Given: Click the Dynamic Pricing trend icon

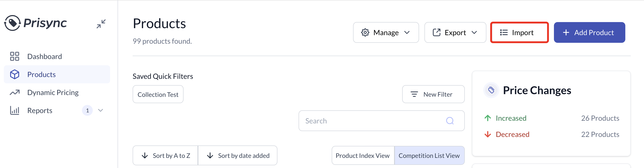Looking at the screenshot, I should point(14,93).
